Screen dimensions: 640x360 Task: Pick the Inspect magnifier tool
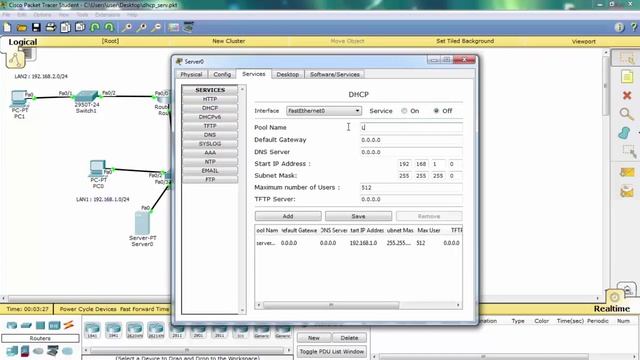(x=626, y=113)
